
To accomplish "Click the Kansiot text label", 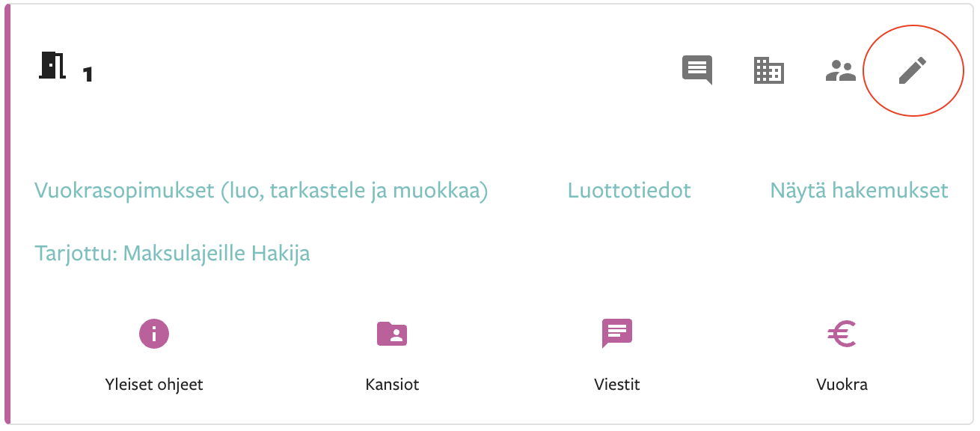I will 392,385.
